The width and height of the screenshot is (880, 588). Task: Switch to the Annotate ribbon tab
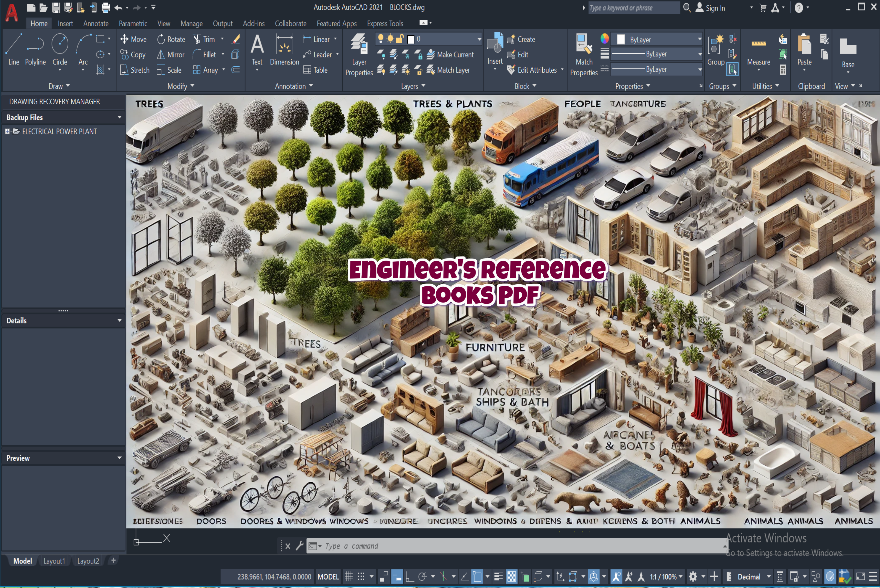tap(96, 23)
